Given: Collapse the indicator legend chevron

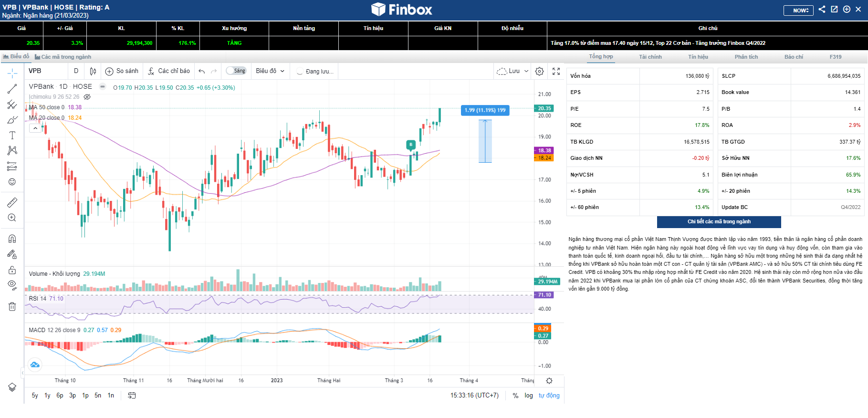Looking at the screenshot, I should [x=35, y=128].
